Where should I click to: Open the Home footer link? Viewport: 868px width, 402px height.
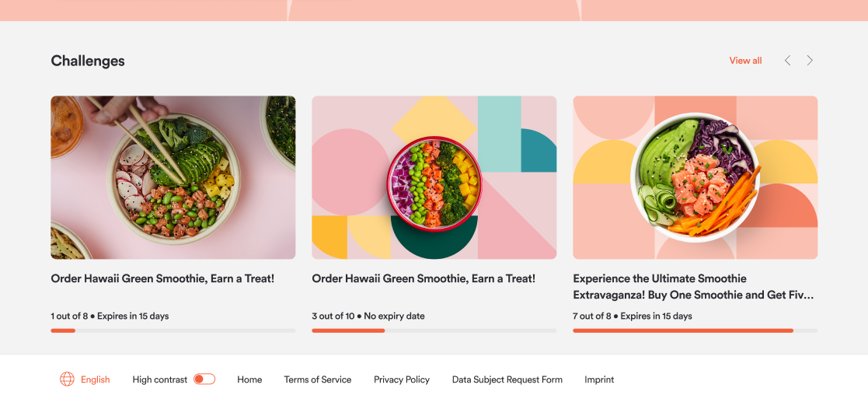tap(249, 380)
